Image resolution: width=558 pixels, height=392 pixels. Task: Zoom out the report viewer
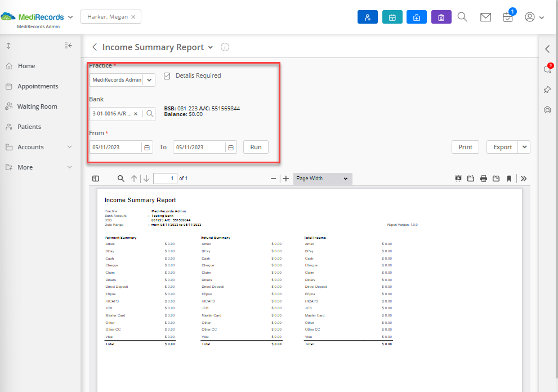click(273, 179)
